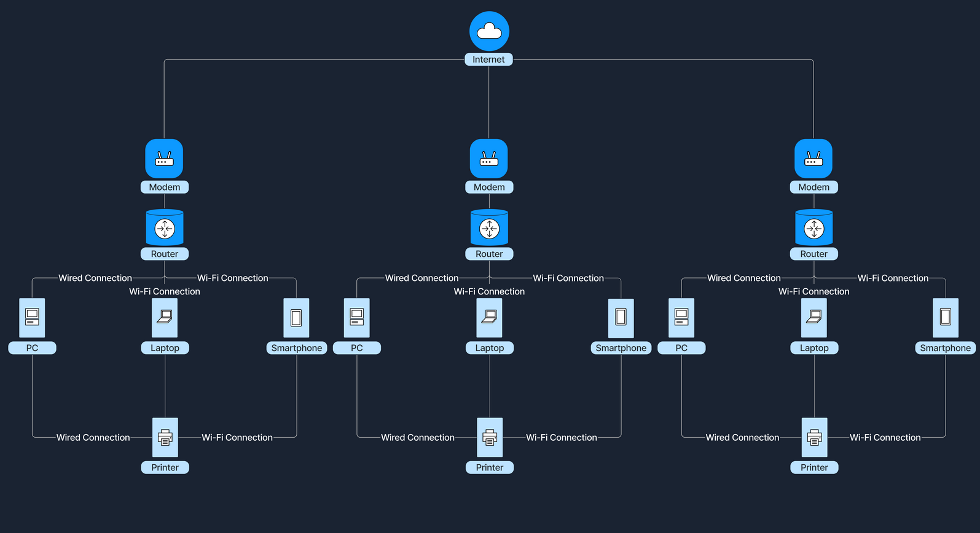Click the PC label in middle network
This screenshot has width=980, height=533.
[x=357, y=348]
